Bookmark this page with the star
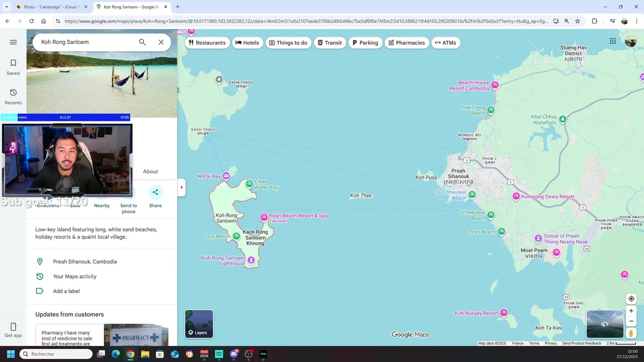The image size is (644, 362). tap(578, 21)
